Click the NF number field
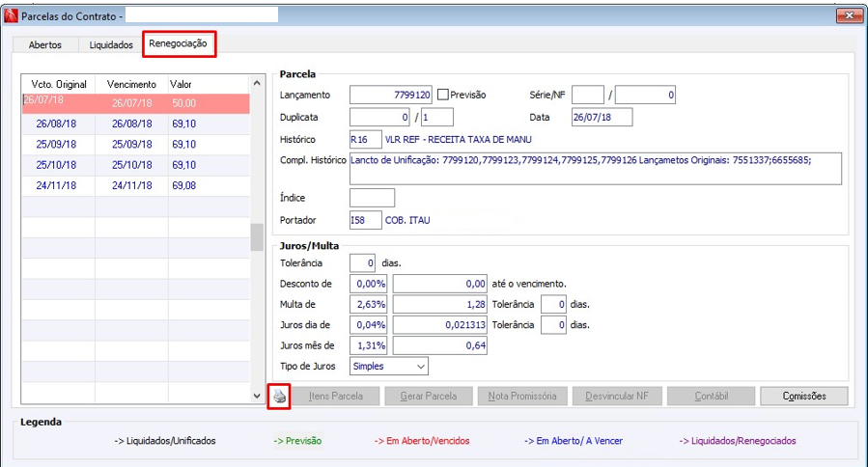868x467 pixels. (645, 95)
